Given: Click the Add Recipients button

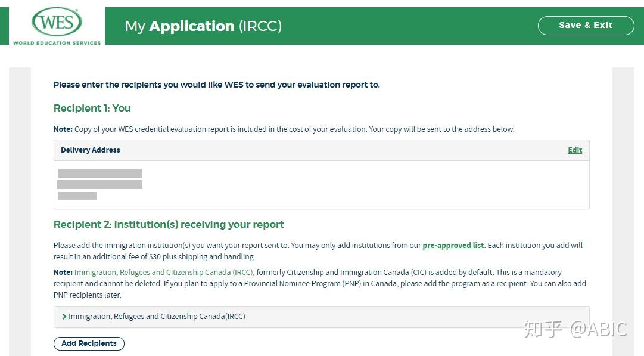Looking at the screenshot, I should [89, 343].
